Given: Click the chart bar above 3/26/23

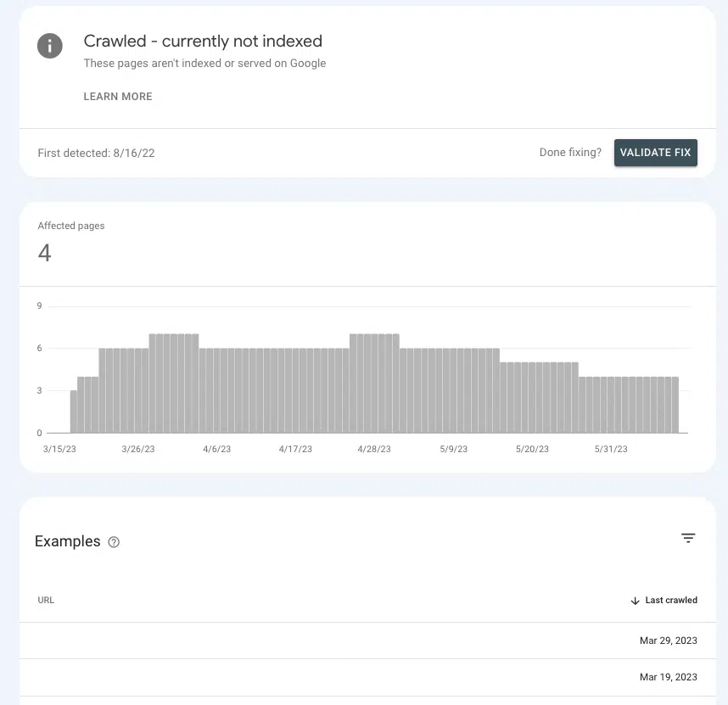Looking at the screenshot, I should click(138, 390).
